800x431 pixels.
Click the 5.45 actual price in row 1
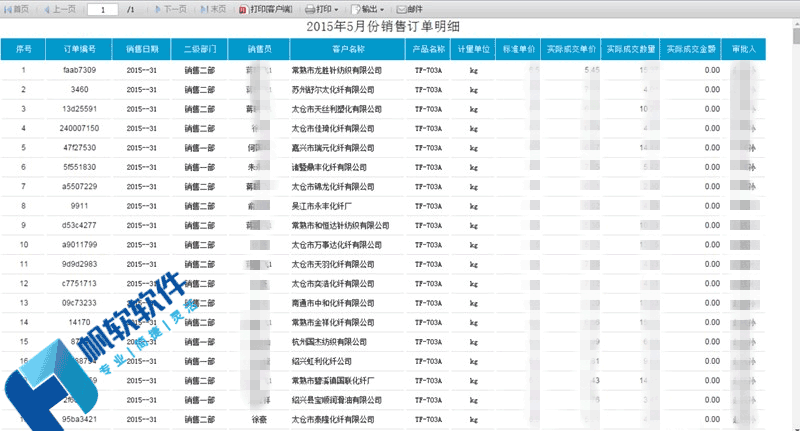pyautogui.click(x=592, y=70)
